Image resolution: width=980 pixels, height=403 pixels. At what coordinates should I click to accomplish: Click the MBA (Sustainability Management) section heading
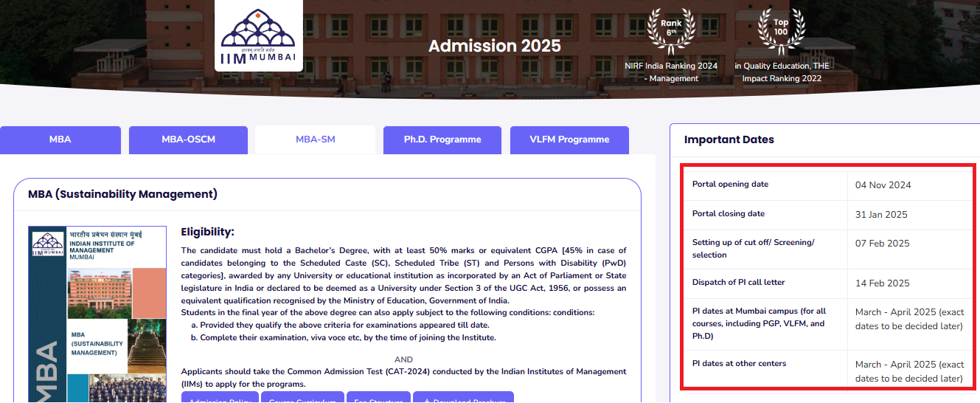tap(122, 195)
